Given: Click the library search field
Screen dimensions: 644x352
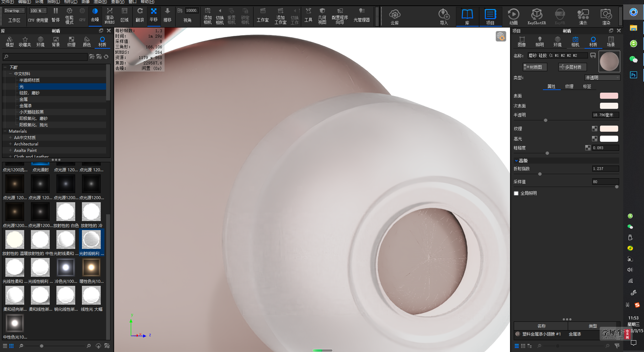Looking at the screenshot, I should pos(45,57).
